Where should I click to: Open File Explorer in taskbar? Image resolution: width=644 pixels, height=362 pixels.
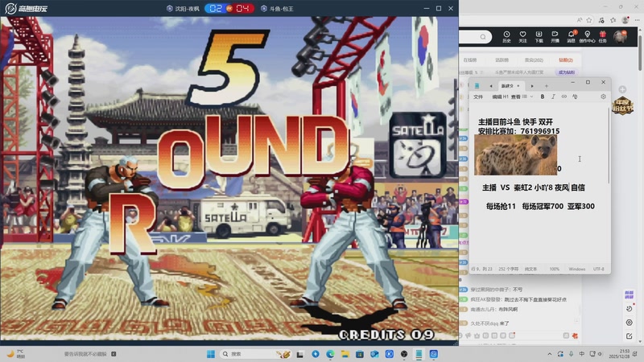coord(345,354)
